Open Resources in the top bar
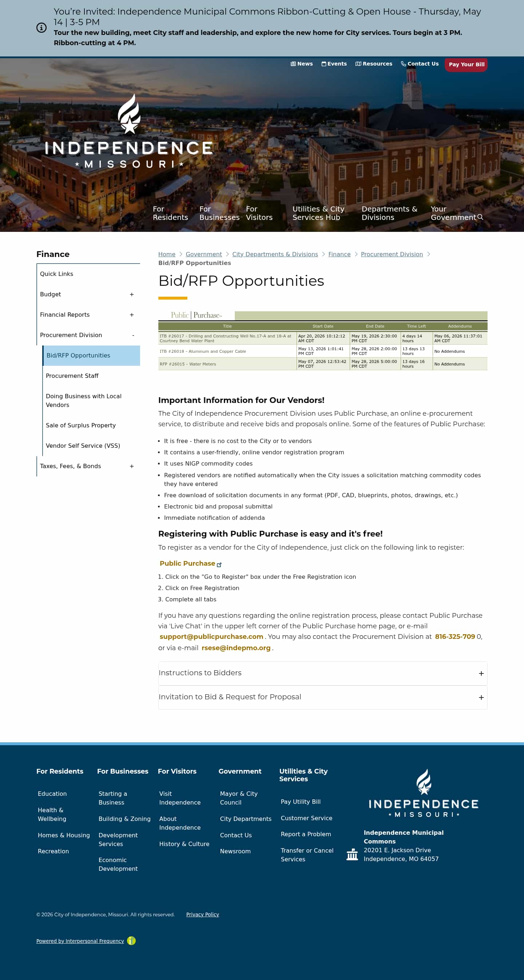This screenshot has width=524, height=980. pyautogui.click(x=373, y=64)
